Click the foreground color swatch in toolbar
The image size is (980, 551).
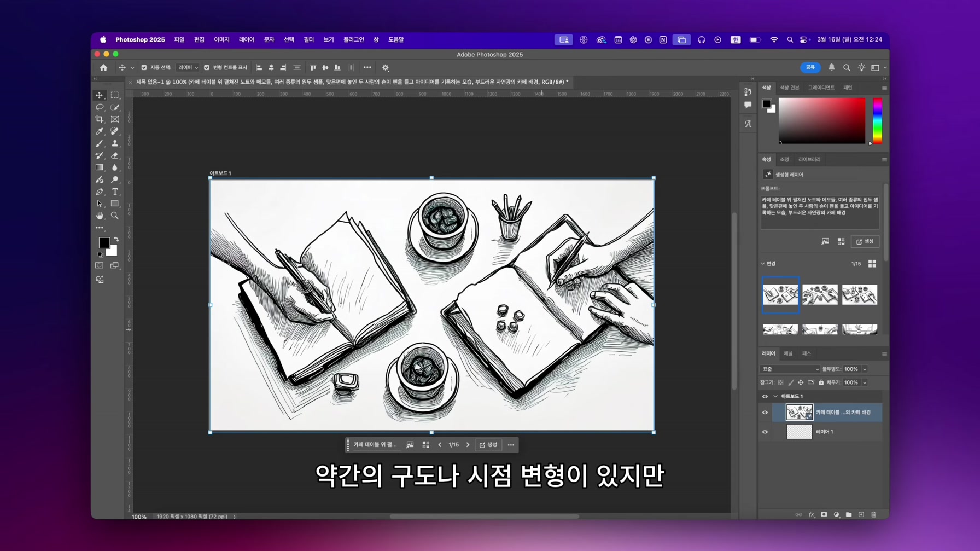click(104, 242)
